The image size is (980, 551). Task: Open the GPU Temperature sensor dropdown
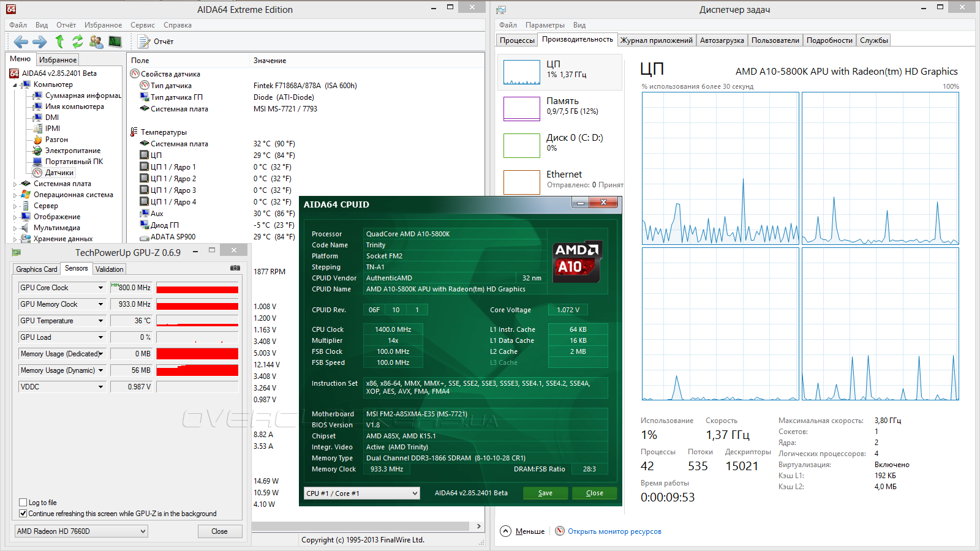coord(101,321)
